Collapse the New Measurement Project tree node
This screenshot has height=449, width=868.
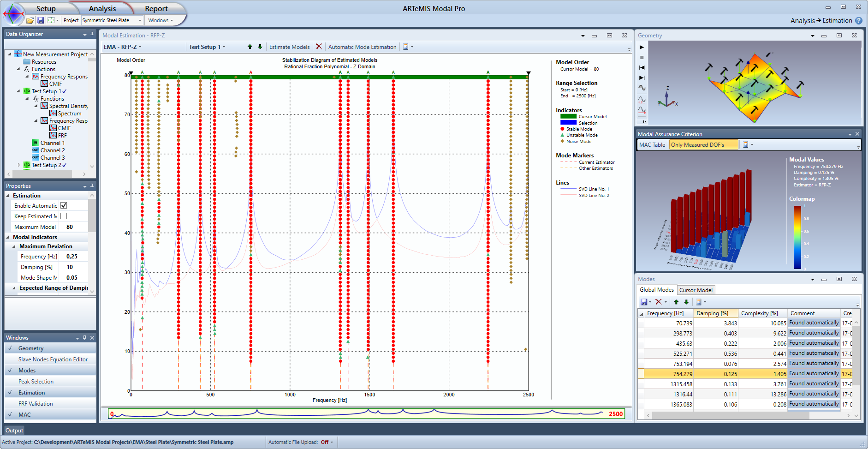(10, 54)
